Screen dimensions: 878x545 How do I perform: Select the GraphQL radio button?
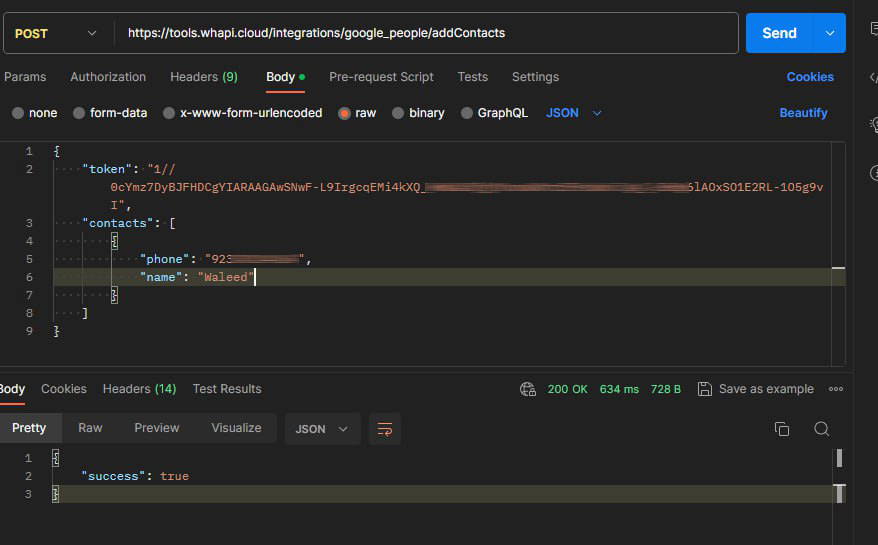(x=467, y=113)
